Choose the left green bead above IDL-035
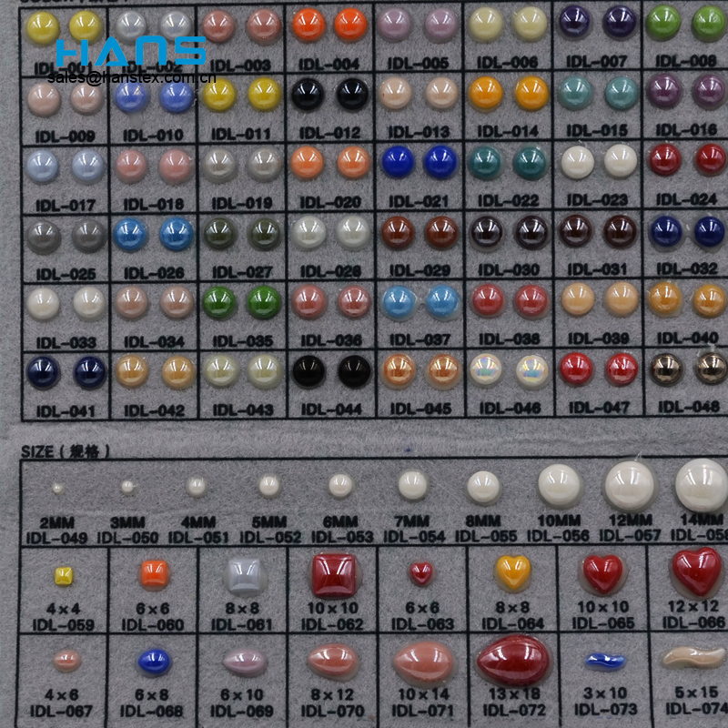The height and width of the screenshot is (728, 728). pyautogui.click(x=219, y=301)
